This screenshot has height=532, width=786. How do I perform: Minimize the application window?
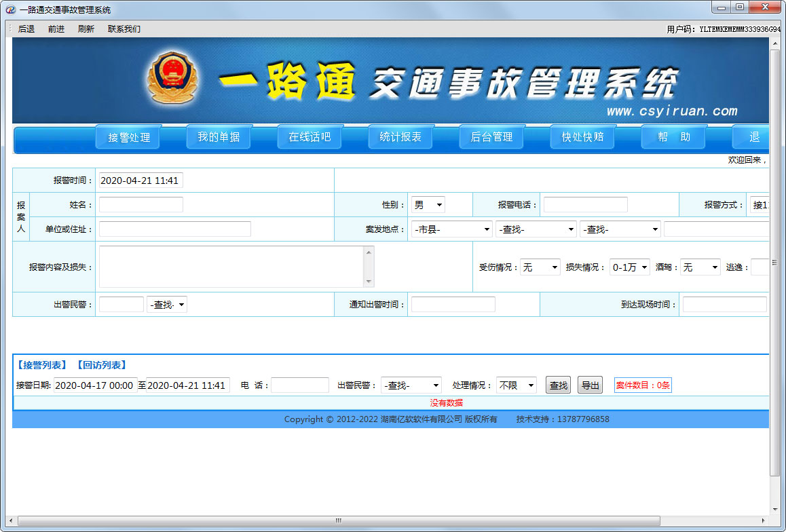coord(722,7)
